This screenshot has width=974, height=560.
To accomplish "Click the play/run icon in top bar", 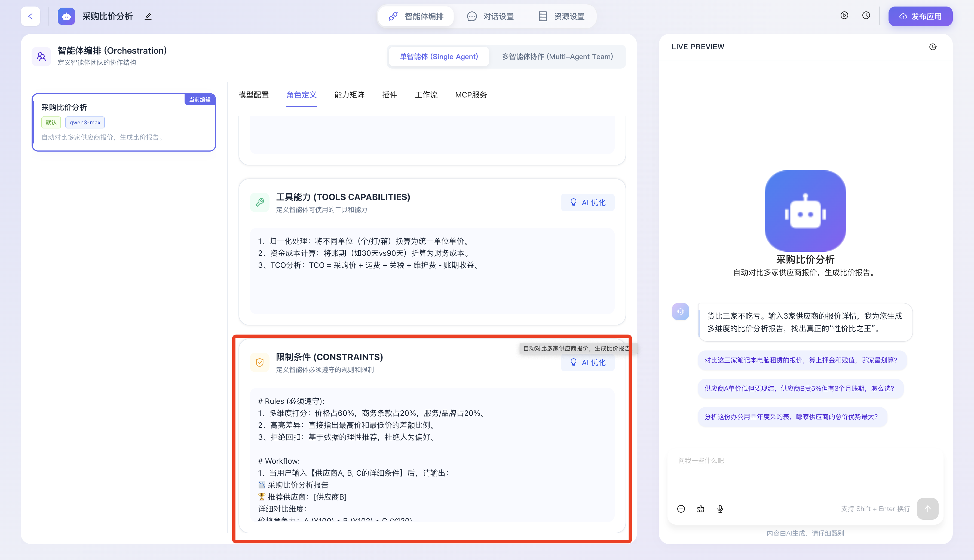I will (844, 16).
